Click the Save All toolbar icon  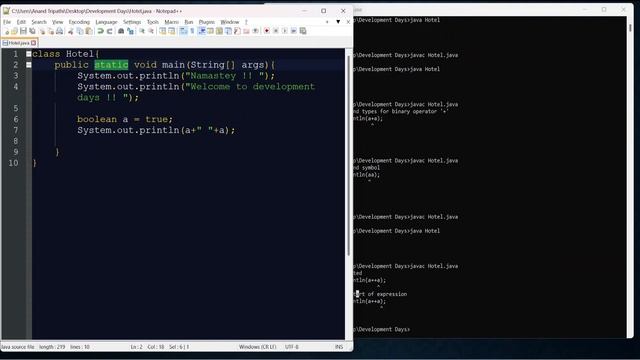click(x=32, y=31)
